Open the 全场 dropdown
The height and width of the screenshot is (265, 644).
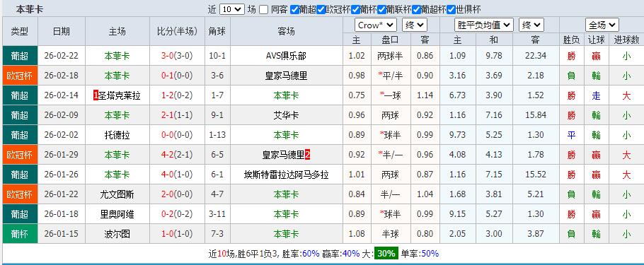(602, 25)
